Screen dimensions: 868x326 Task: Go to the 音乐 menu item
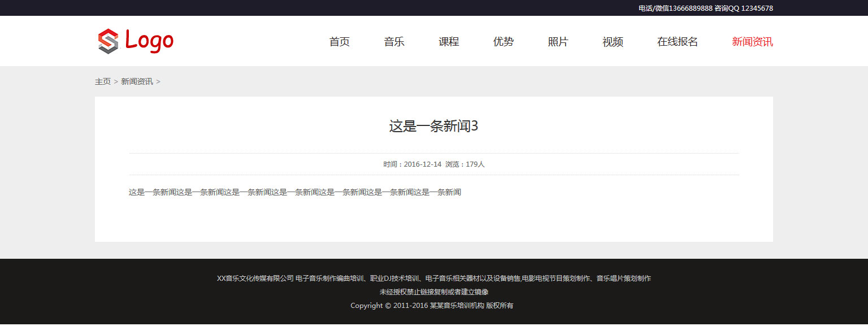394,42
